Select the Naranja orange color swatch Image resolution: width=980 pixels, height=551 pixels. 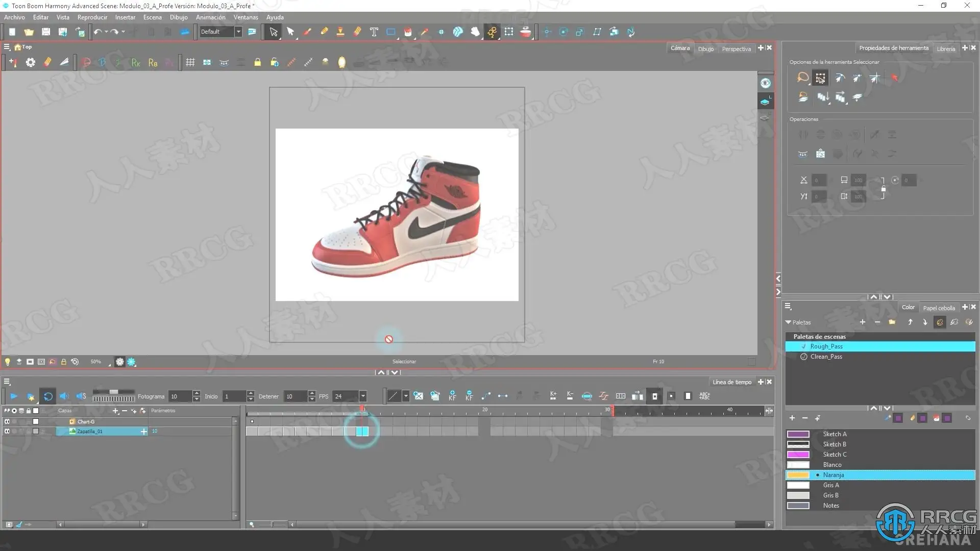(798, 475)
